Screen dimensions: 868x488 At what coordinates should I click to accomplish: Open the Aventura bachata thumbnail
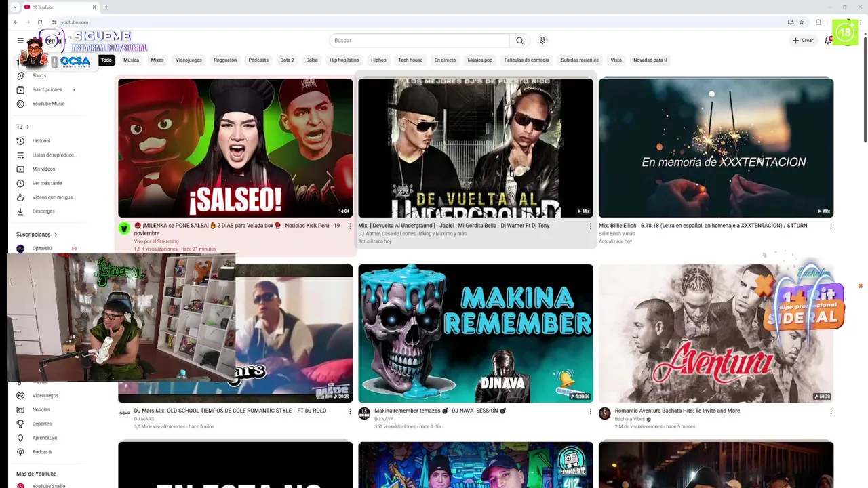(x=716, y=333)
